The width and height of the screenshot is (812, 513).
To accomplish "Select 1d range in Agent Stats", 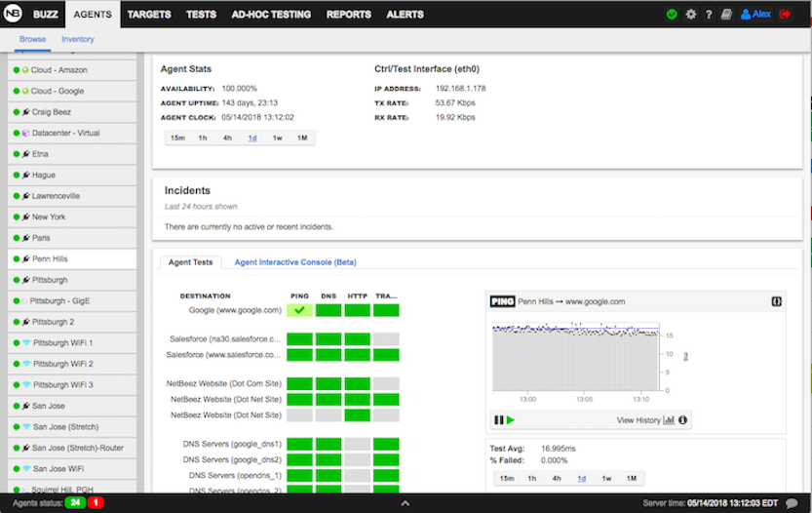I will pyautogui.click(x=252, y=138).
